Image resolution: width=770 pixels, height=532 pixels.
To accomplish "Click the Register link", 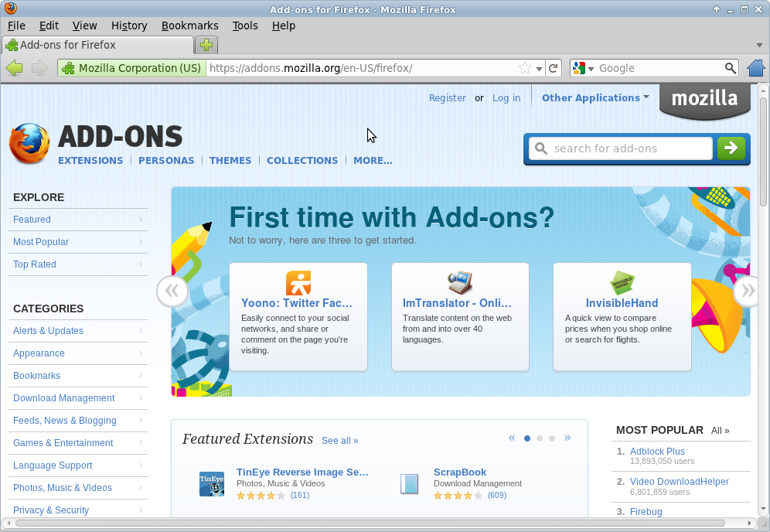I will click(x=448, y=97).
